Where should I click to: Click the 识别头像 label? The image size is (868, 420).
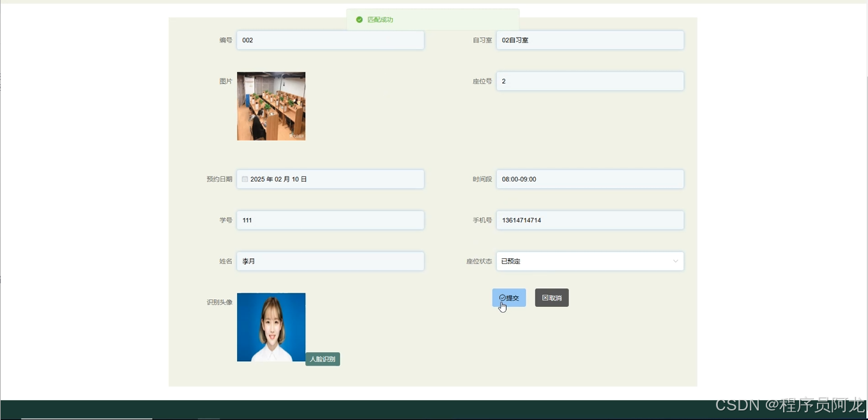219,302
